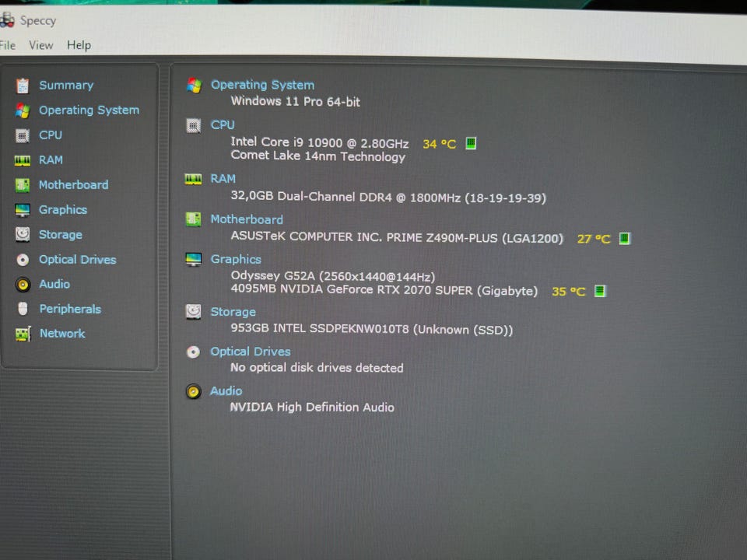Click the NVIDIA High Definition Audio text
Image resolution: width=747 pixels, height=560 pixels.
[312, 407]
